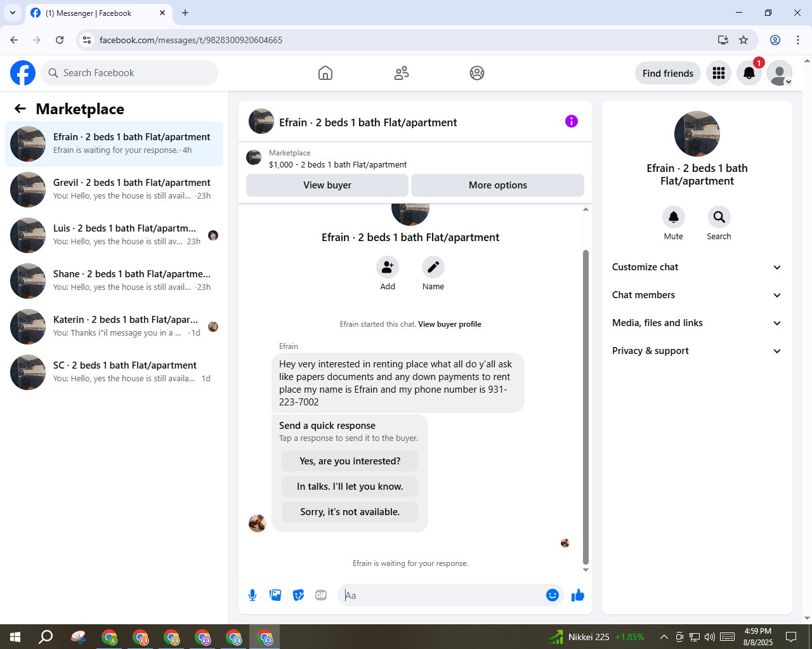Open the emoji picker smiley icon
The height and width of the screenshot is (649, 812).
553,595
